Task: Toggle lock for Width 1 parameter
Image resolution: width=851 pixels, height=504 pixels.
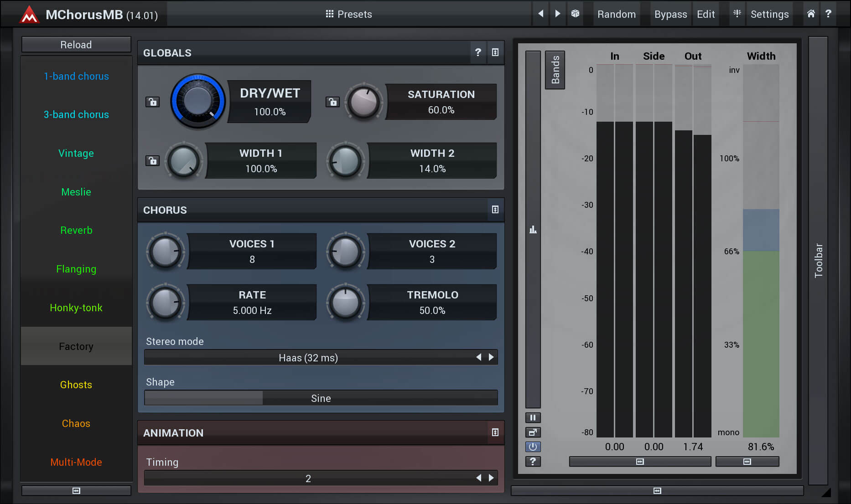Action: click(x=152, y=160)
